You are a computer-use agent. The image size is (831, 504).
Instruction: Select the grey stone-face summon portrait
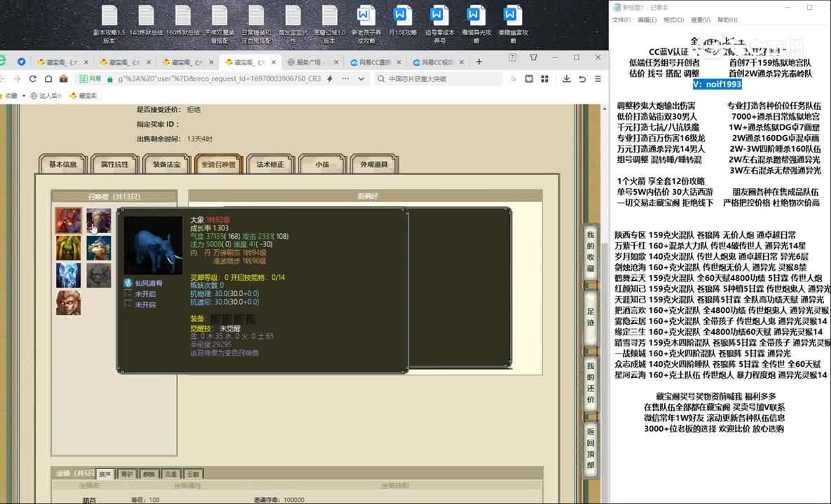coord(99,275)
